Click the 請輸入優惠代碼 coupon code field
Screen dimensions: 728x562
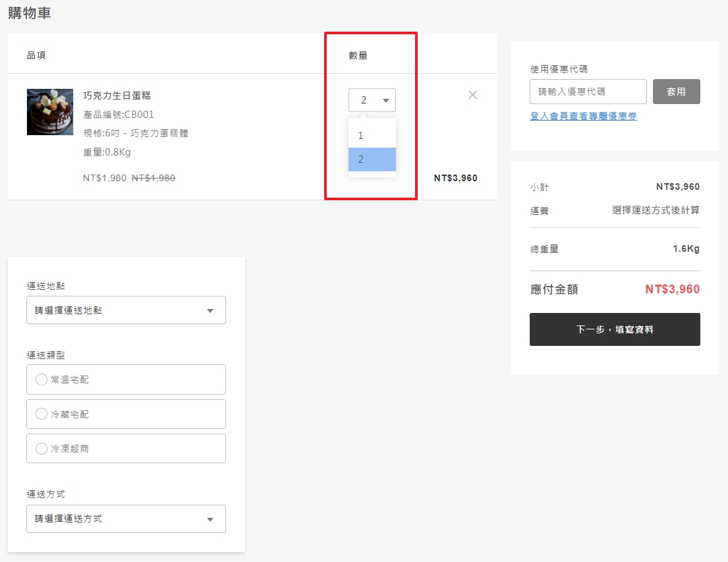pos(588,92)
